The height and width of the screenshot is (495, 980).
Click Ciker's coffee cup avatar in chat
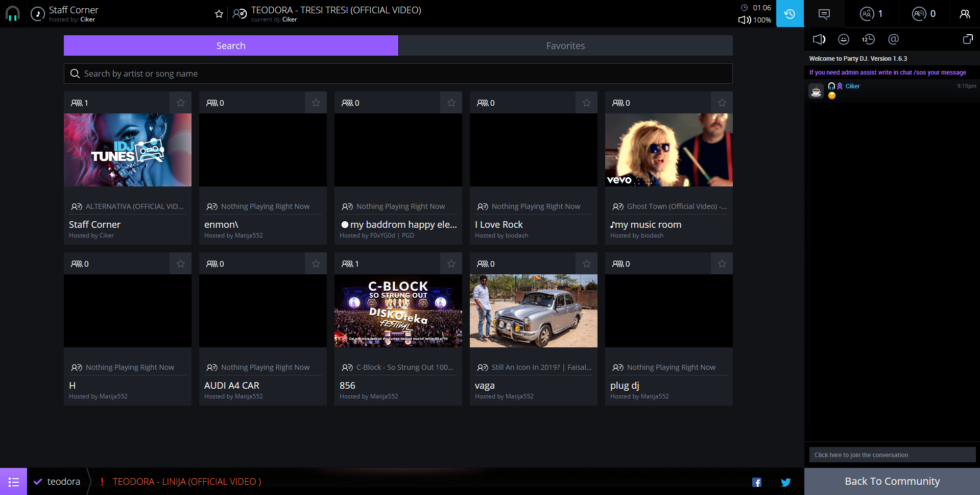816,91
